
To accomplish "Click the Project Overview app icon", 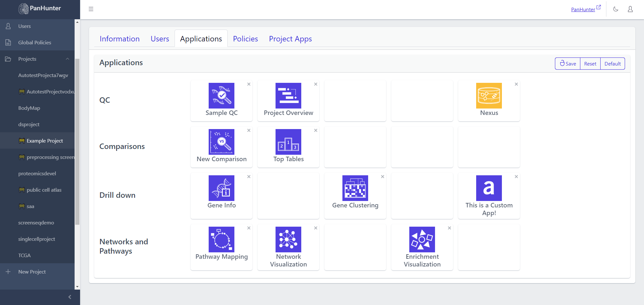I will [288, 96].
